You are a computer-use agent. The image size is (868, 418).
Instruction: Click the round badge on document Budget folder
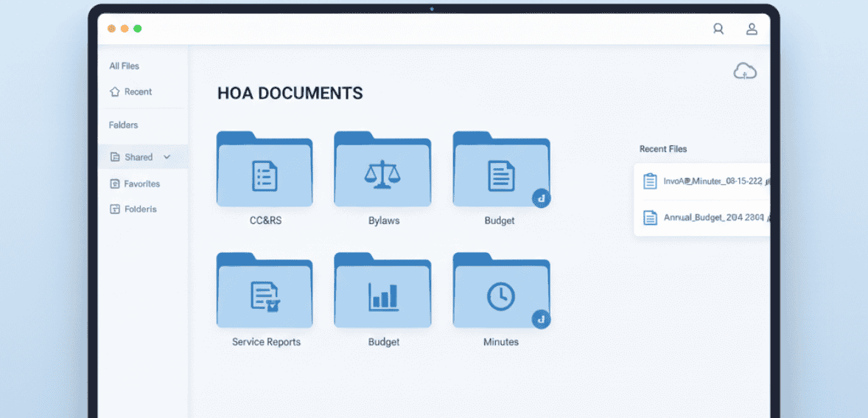[x=541, y=198]
